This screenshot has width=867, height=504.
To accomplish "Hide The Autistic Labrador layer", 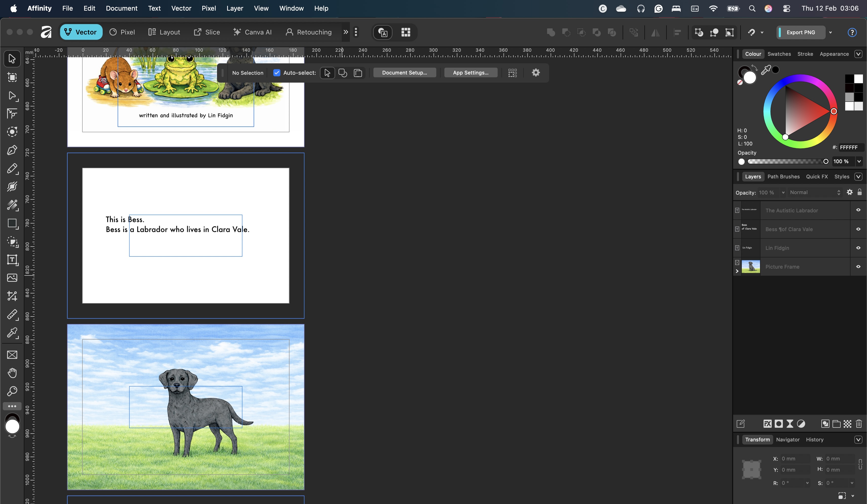I will coord(858,210).
